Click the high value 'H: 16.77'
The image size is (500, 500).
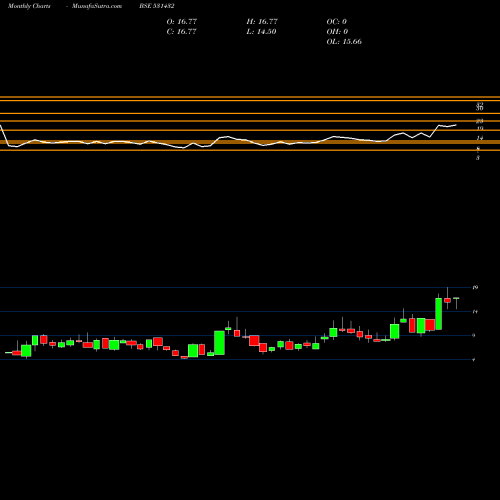pos(262,22)
